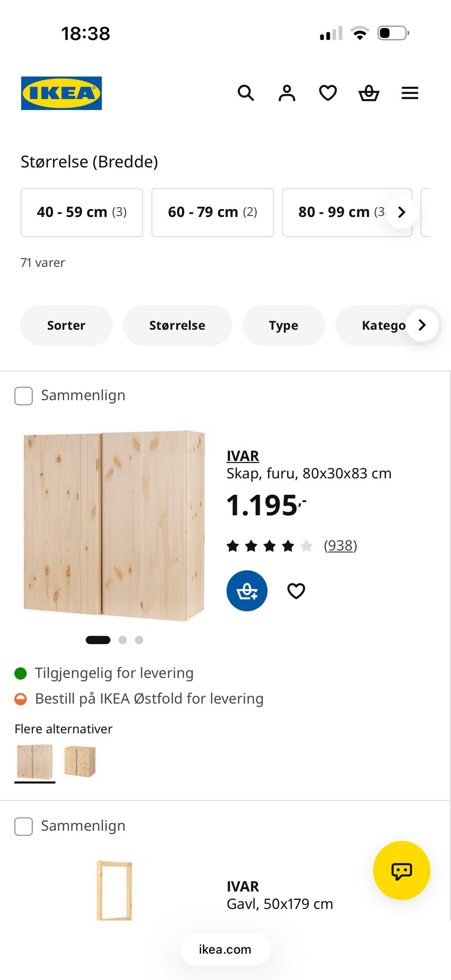Screen dimensions: 451x980
Task: Open the shopping basket icon in header
Action: pos(369,93)
